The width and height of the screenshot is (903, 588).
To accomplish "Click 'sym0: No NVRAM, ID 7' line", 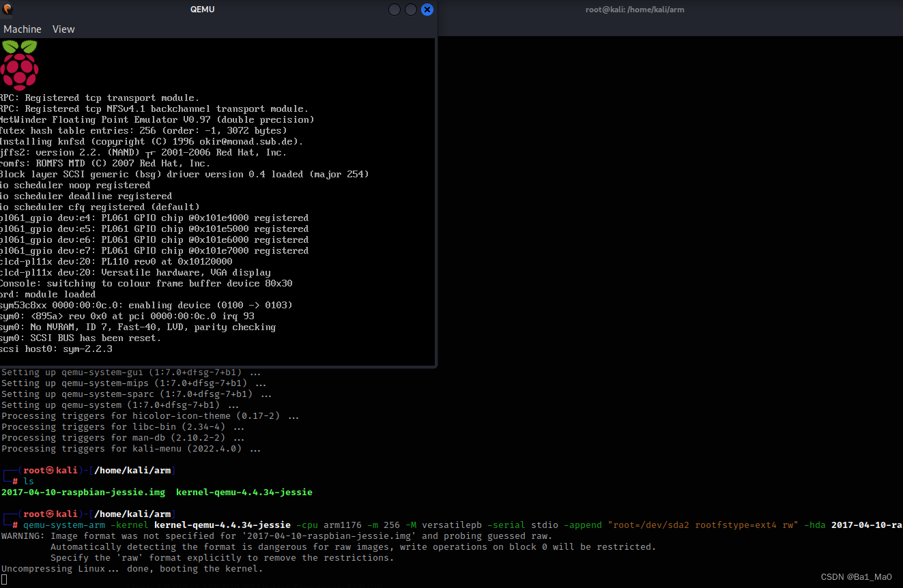I will 138,327.
